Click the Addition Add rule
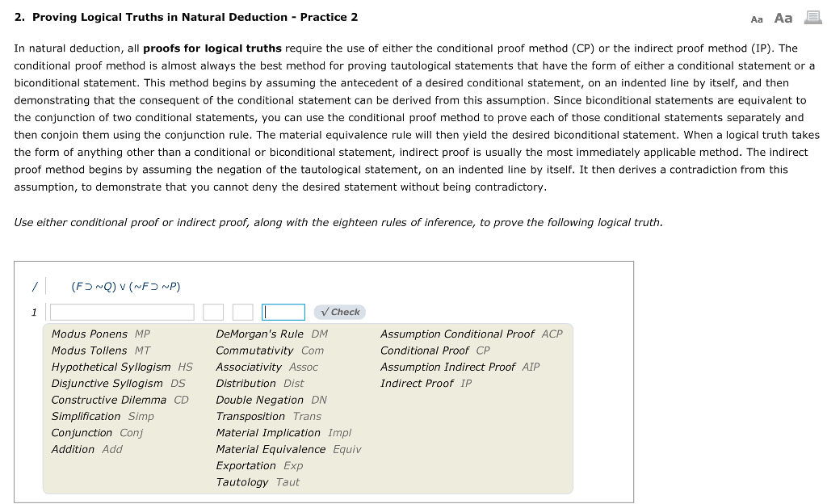This screenshot has width=827, height=504. pyautogui.click(x=86, y=449)
